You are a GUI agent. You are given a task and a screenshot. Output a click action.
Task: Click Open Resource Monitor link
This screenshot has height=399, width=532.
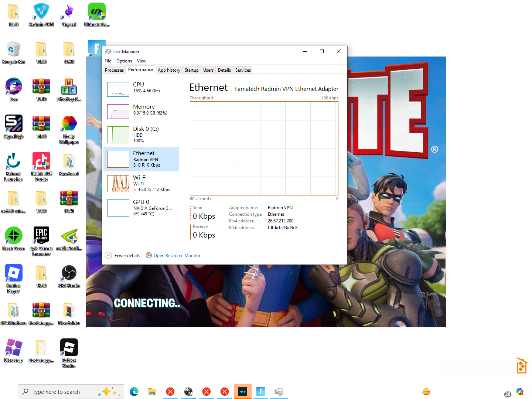point(177,256)
